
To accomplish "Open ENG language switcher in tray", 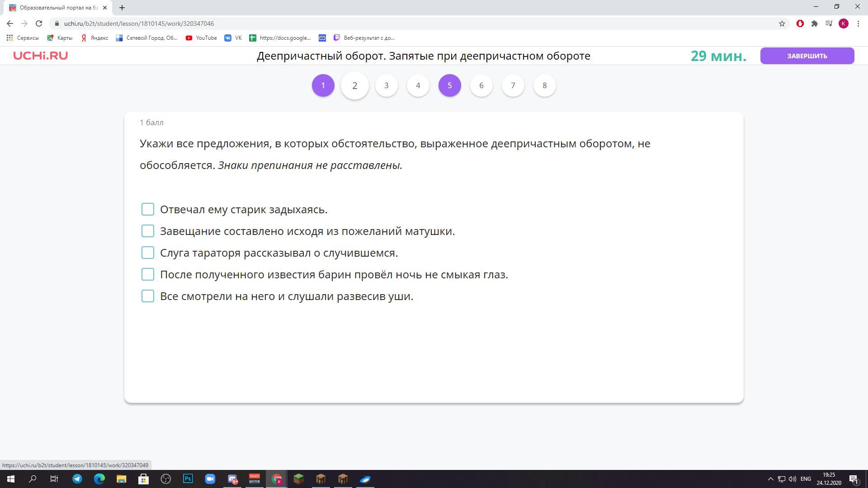I will tap(805, 479).
